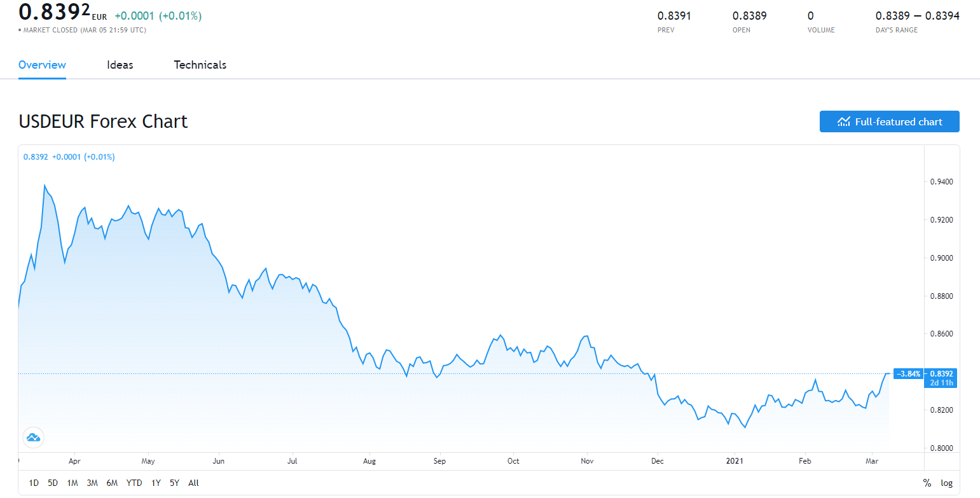The image size is (980, 498).
Task: Click the USDEUR Forex Chart heading
Action: (x=103, y=121)
